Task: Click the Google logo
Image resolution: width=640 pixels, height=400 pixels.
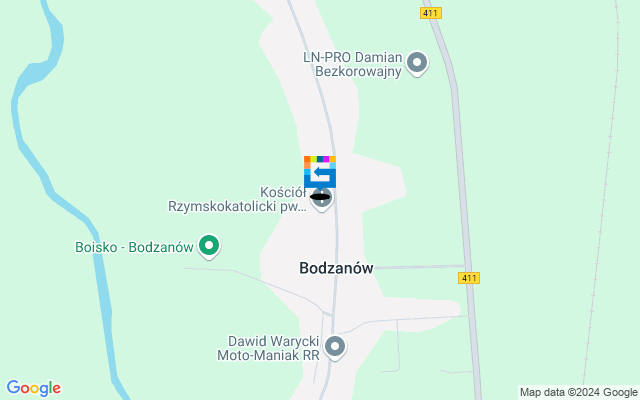Action: (x=34, y=388)
